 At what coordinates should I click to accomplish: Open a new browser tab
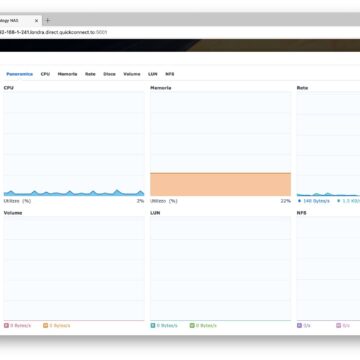pyautogui.click(x=48, y=21)
